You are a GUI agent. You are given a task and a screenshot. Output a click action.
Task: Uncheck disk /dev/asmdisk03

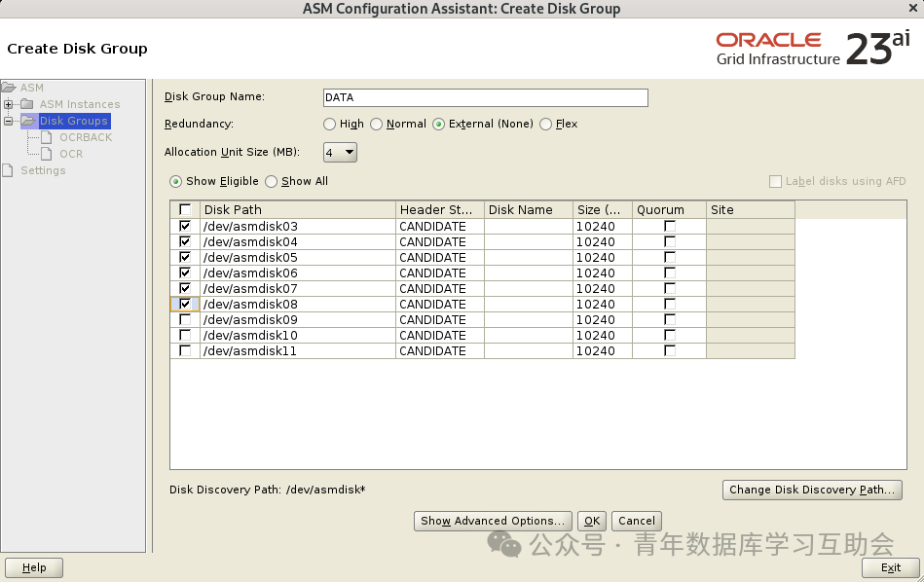pyautogui.click(x=185, y=226)
